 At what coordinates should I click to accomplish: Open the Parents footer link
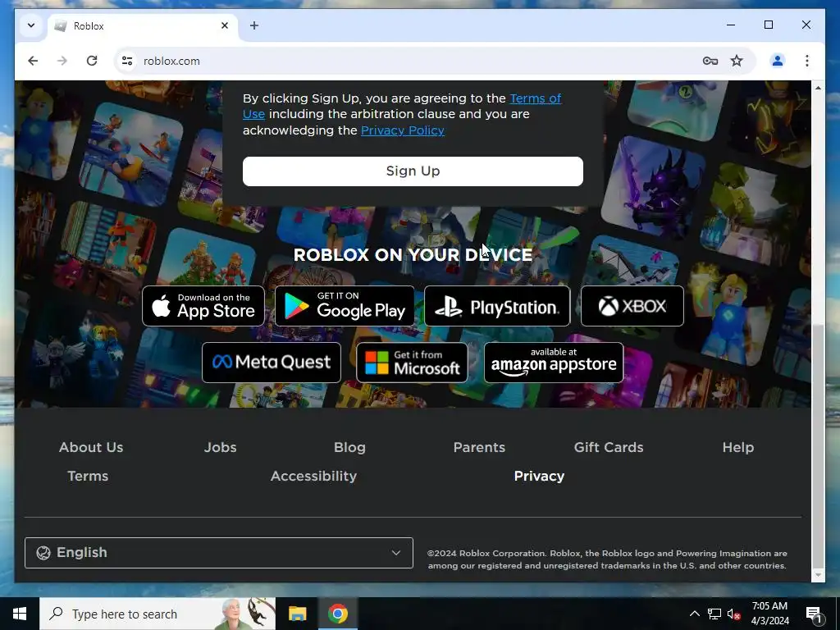coord(479,447)
